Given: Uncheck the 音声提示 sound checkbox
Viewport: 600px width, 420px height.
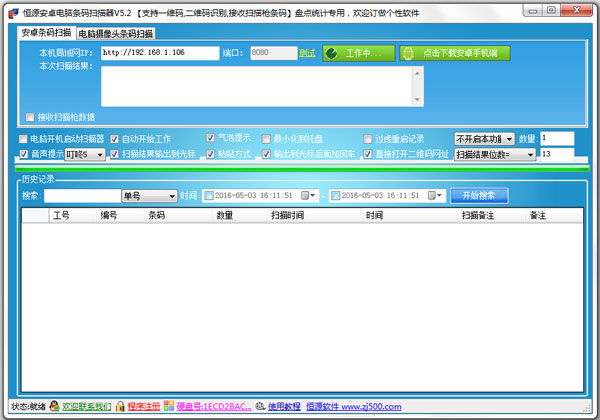Looking at the screenshot, I should coord(24,154).
